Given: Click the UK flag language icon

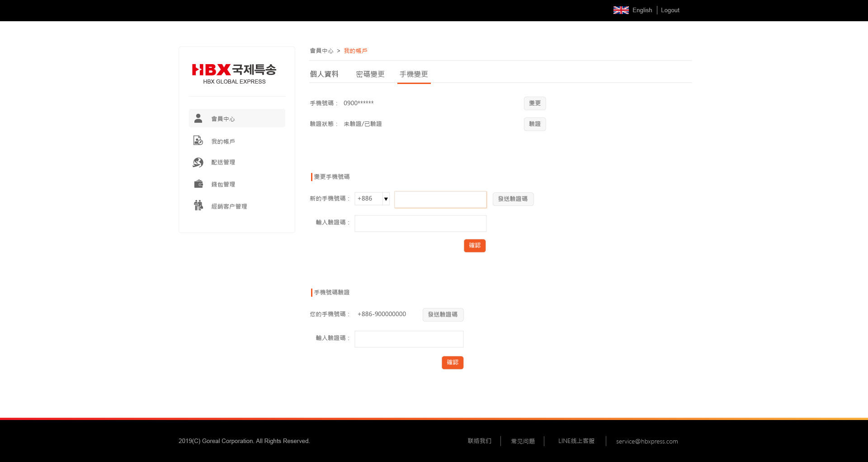Looking at the screenshot, I should tap(621, 10).
